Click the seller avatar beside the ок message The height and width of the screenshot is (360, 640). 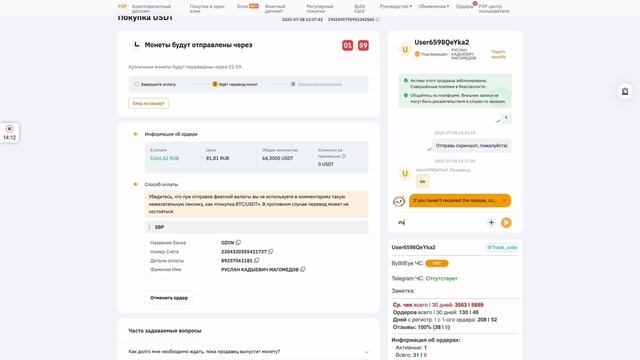(405, 173)
